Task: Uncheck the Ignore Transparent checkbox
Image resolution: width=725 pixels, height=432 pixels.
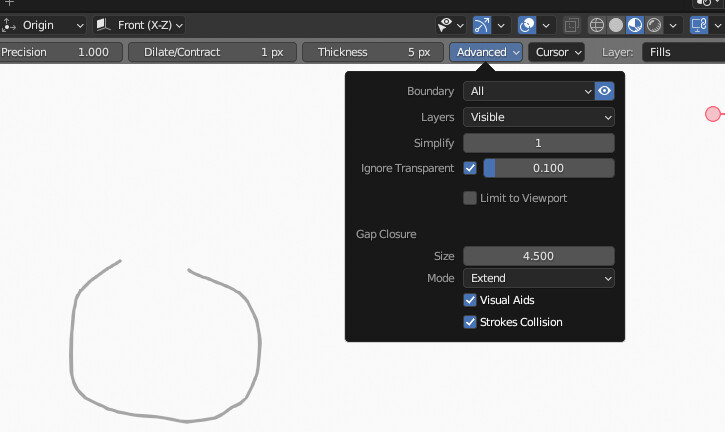Action: pos(470,168)
